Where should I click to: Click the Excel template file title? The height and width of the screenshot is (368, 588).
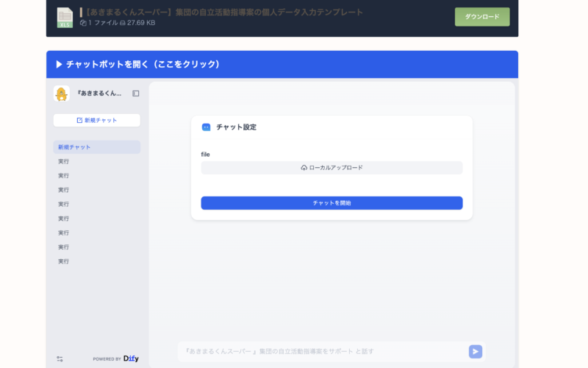click(220, 12)
